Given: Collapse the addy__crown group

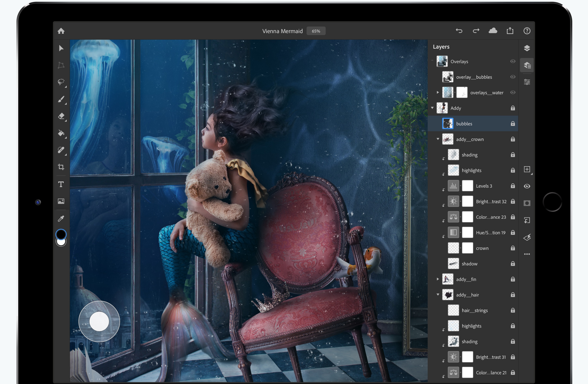Looking at the screenshot, I should coord(438,139).
